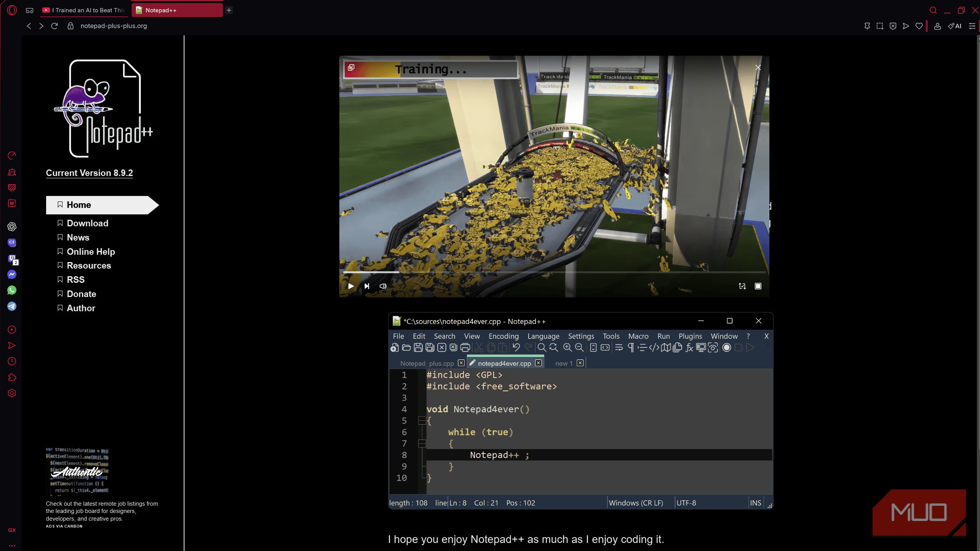Open Extensions puzzle icon in sidebar
The width and height of the screenshot is (980, 551).
tap(12, 377)
